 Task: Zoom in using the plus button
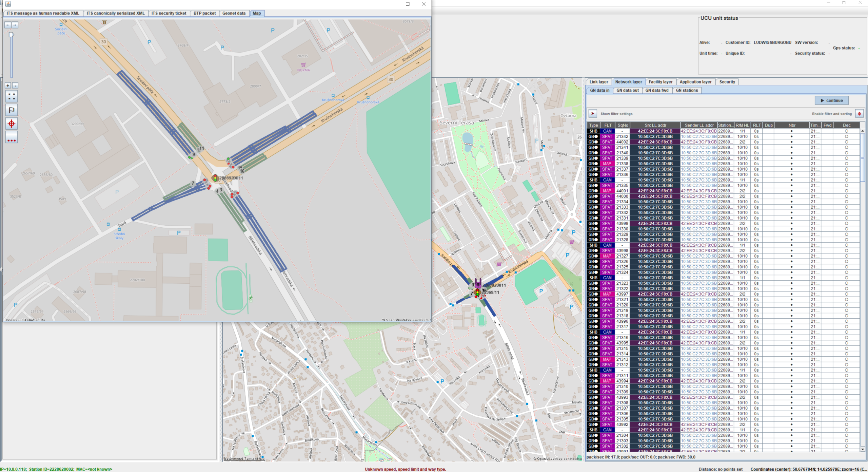(x=8, y=86)
